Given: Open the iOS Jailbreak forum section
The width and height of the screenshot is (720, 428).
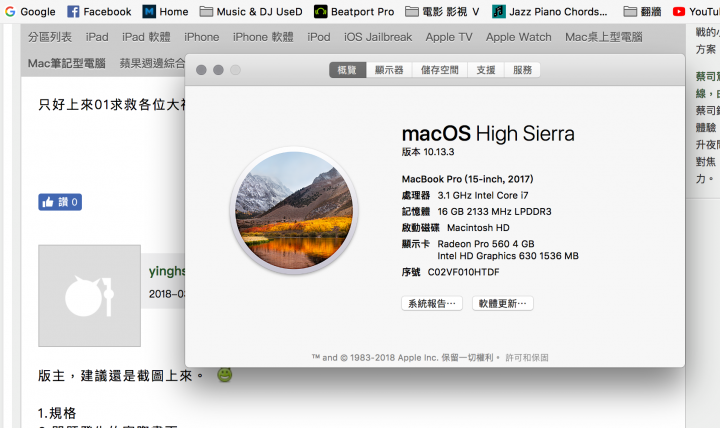Looking at the screenshot, I should [x=378, y=37].
